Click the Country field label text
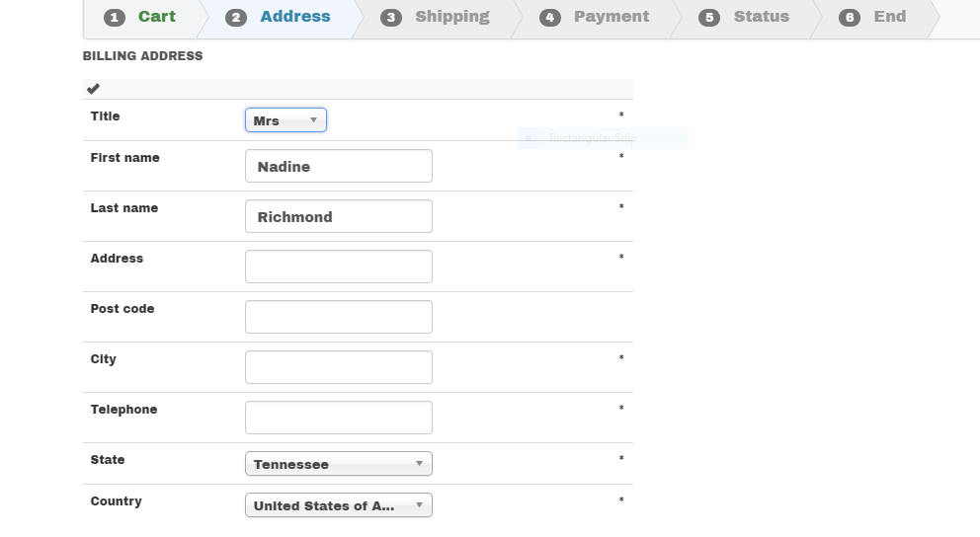The width and height of the screenshot is (980, 537). click(116, 501)
